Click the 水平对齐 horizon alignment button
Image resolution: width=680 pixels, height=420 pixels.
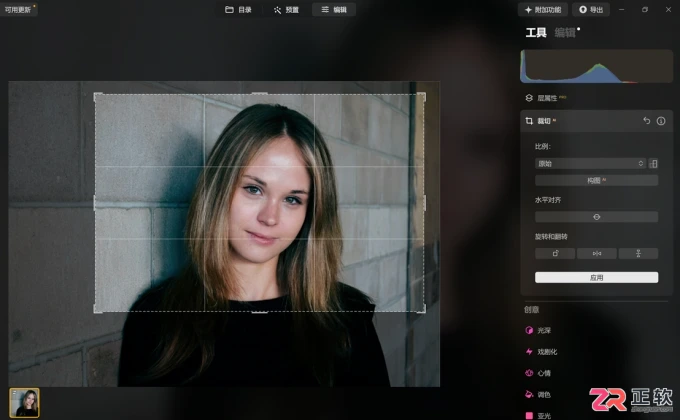click(x=596, y=217)
